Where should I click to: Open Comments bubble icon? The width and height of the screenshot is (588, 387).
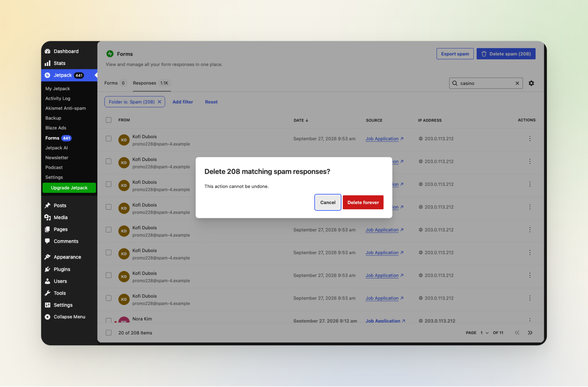[47, 241]
